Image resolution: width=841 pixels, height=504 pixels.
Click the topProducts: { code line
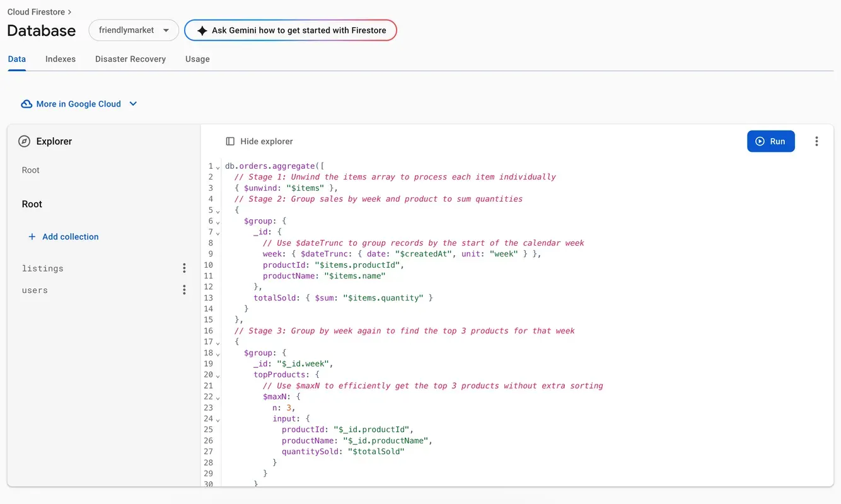[x=286, y=375]
